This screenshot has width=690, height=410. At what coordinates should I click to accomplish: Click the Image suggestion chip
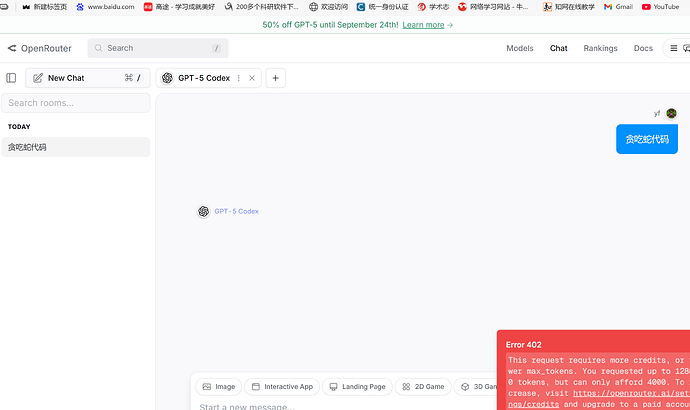tap(219, 387)
